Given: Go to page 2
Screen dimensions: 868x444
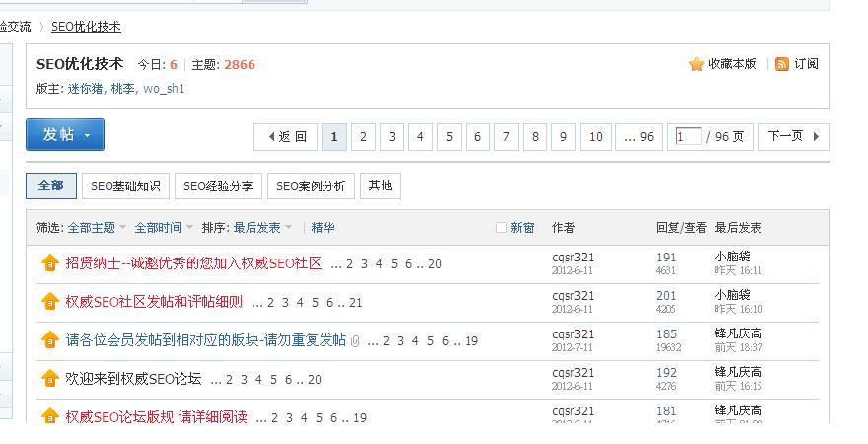Looking at the screenshot, I should pos(363,137).
